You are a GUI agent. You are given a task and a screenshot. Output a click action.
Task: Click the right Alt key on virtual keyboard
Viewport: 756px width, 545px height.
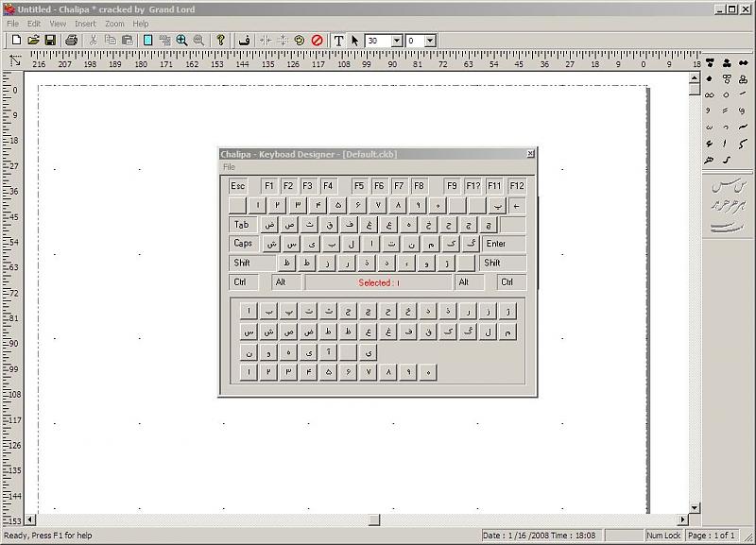click(x=469, y=282)
